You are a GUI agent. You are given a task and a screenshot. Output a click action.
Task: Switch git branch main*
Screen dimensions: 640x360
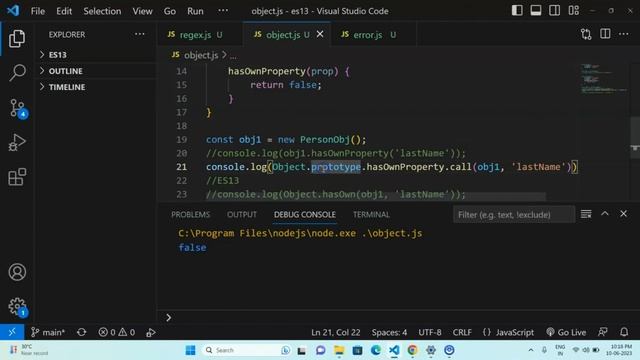pos(48,332)
